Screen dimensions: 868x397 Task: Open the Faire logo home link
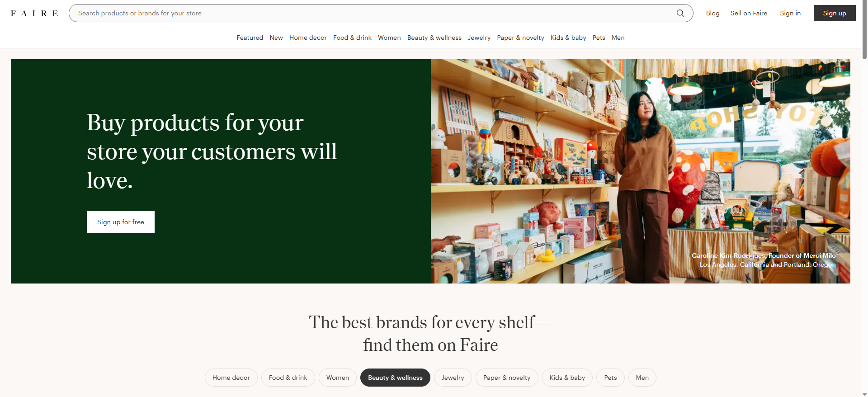[x=34, y=14]
